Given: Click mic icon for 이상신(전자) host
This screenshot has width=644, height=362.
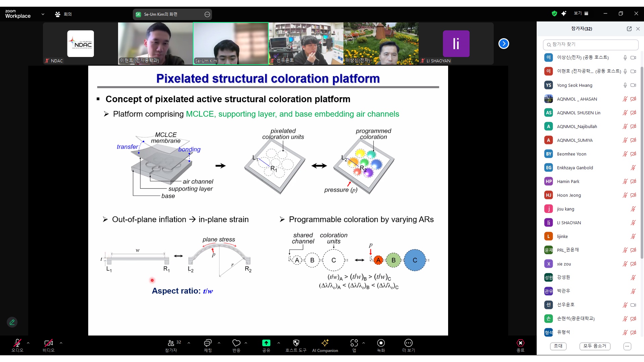Looking at the screenshot, I should pyautogui.click(x=625, y=58).
